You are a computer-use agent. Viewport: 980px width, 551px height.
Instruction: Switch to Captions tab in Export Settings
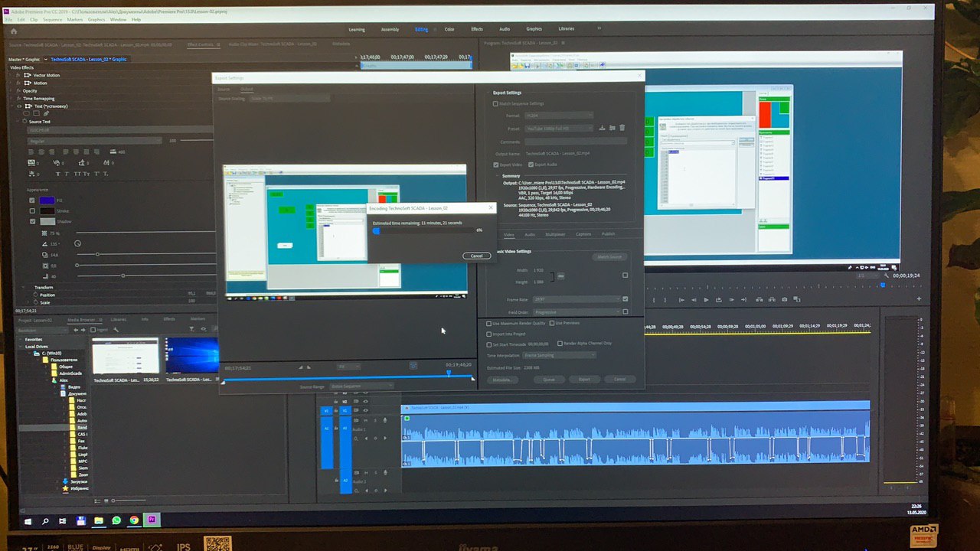(x=583, y=234)
